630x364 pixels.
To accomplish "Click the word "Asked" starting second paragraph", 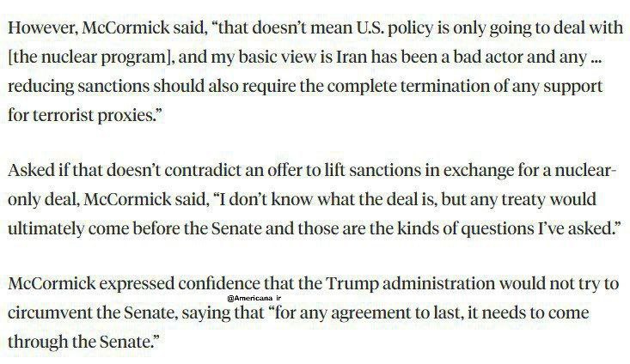I will [31, 171].
